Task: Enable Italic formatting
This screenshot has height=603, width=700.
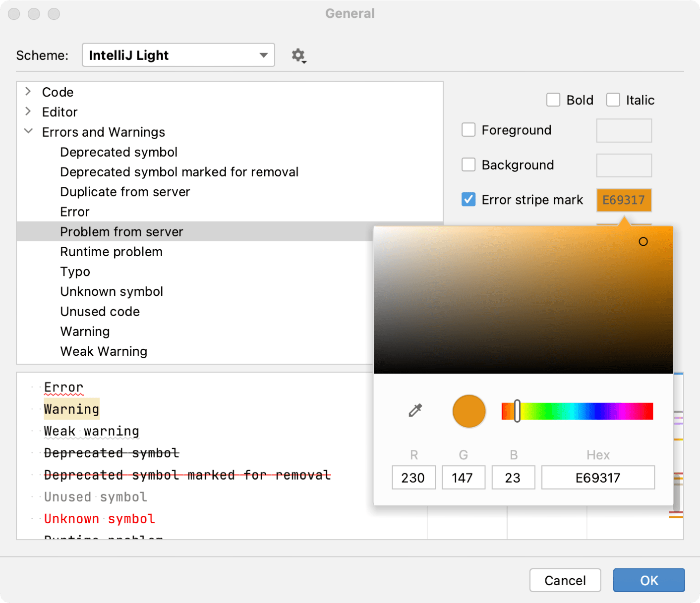Action: click(613, 100)
